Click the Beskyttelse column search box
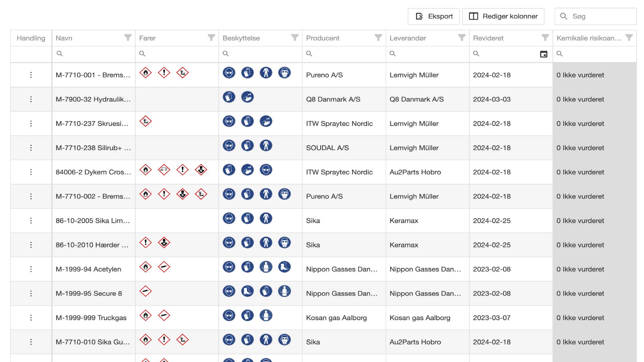This screenshot has height=362, width=644. (261, 54)
